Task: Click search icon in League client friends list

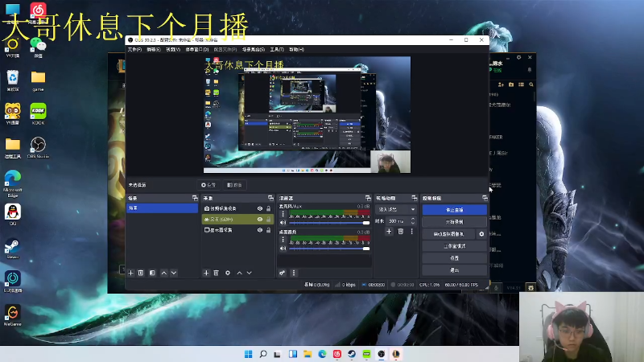Action: tap(531, 84)
